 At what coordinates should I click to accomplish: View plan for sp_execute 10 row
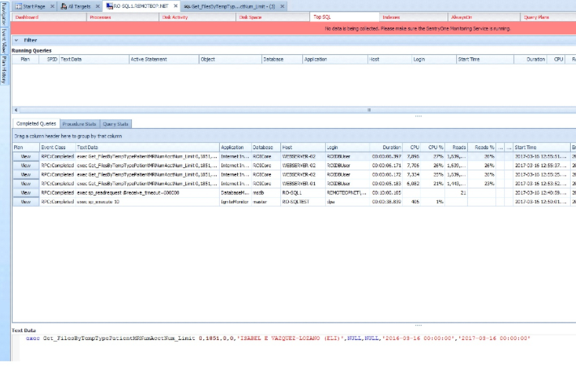[x=26, y=202]
